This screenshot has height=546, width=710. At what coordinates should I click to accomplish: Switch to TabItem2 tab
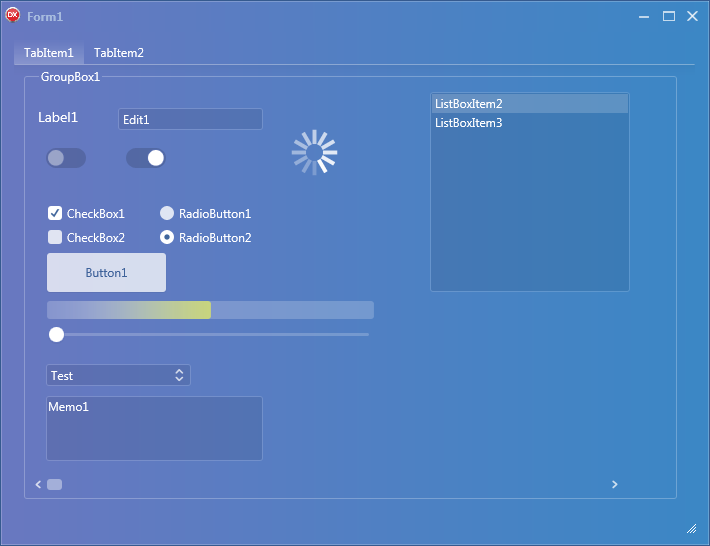119,53
